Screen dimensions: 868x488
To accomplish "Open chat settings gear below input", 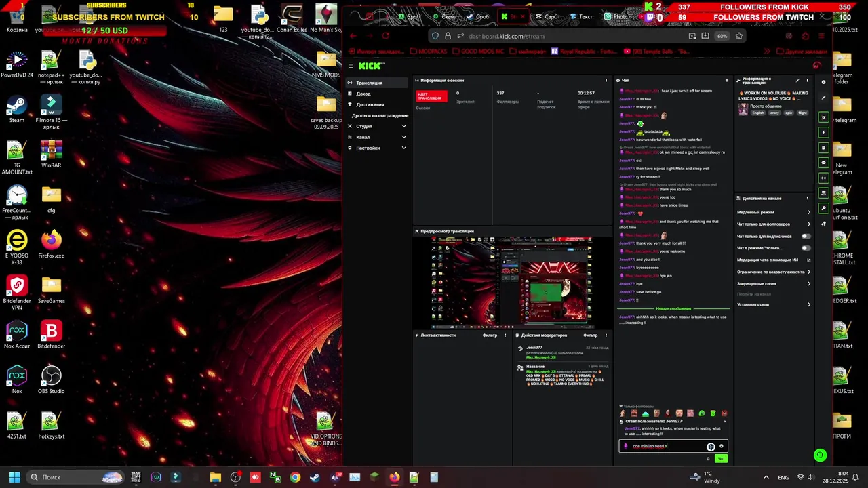I will coord(708,459).
